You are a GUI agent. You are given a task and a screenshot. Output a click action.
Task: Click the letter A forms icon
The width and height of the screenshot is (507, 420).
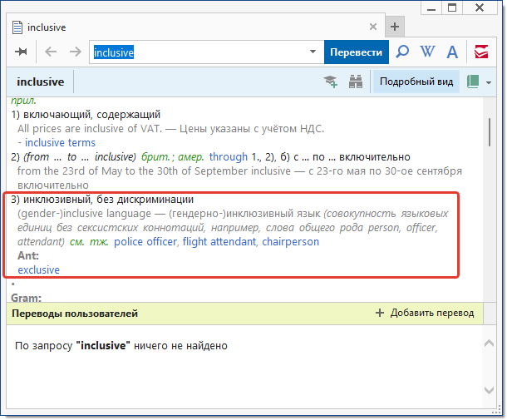(452, 52)
